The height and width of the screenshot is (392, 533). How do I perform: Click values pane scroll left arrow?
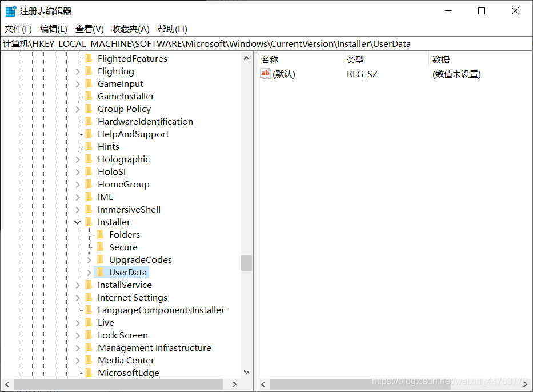(263, 384)
